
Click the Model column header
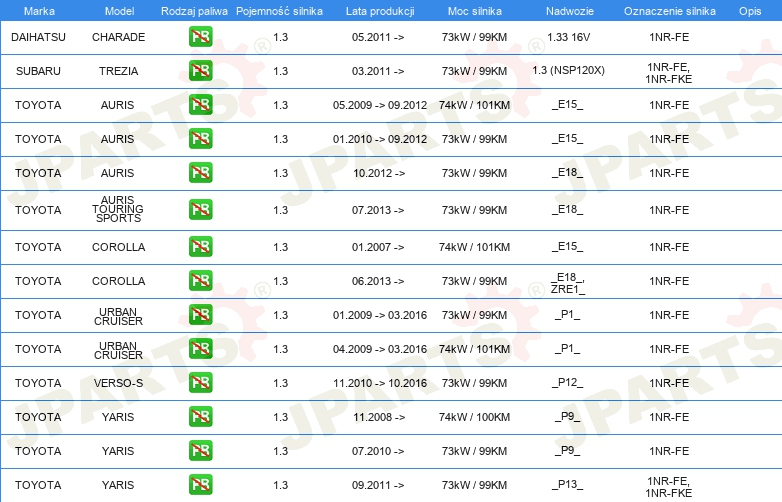[119, 11]
